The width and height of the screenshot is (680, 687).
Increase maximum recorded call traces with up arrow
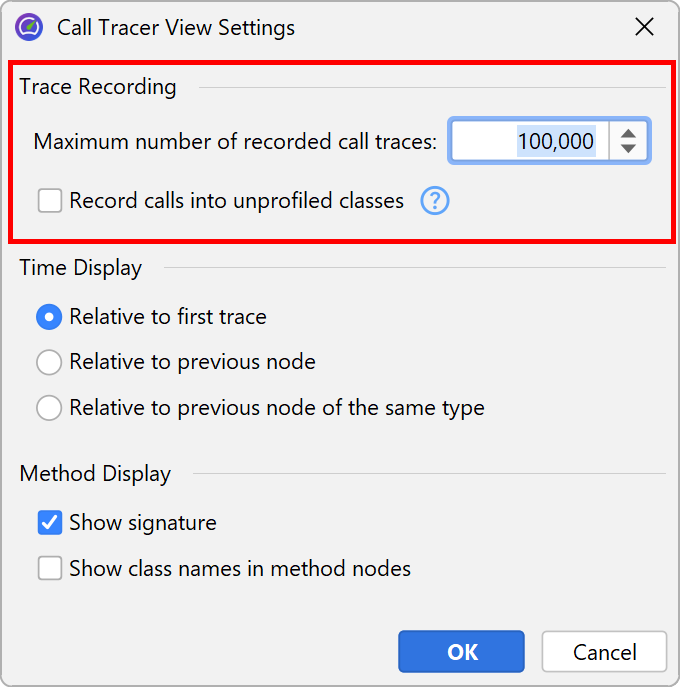[628, 133]
